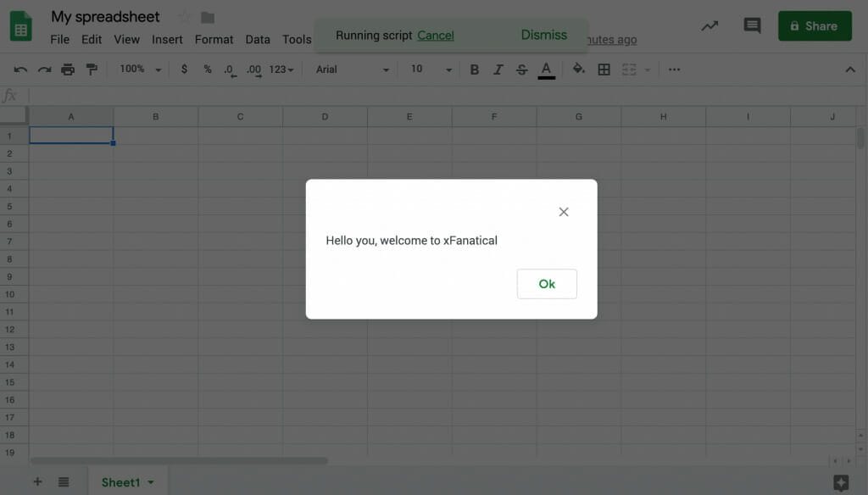The height and width of the screenshot is (495, 868).
Task: Format as currency with dollar icon
Action: click(184, 70)
